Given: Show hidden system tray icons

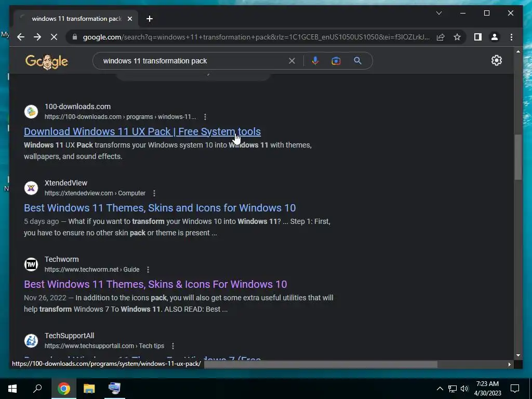Looking at the screenshot, I should tap(440, 389).
